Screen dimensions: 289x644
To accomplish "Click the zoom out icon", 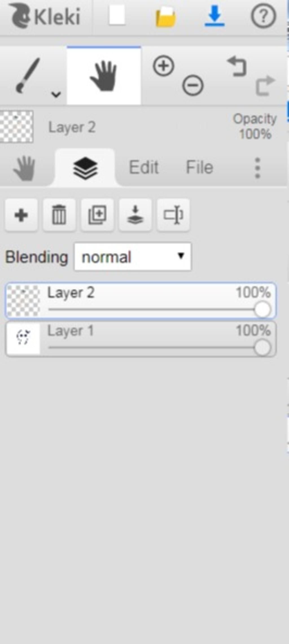I will pos(193,85).
